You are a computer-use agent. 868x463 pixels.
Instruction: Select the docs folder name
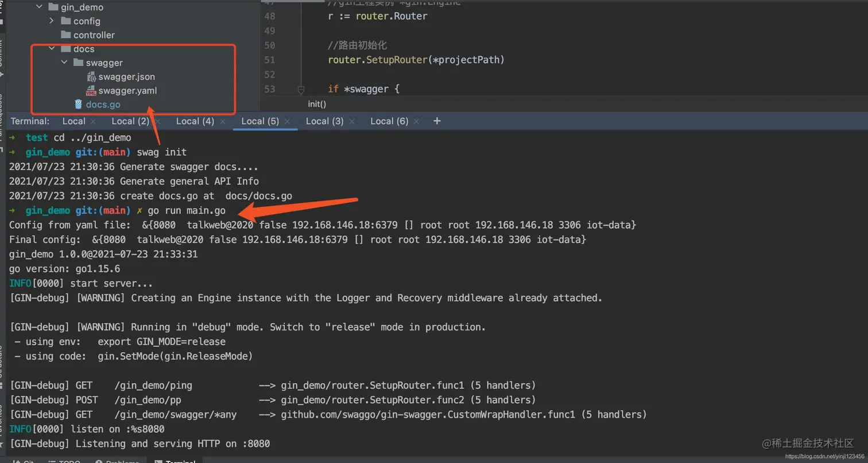pyautogui.click(x=84, y=49)
